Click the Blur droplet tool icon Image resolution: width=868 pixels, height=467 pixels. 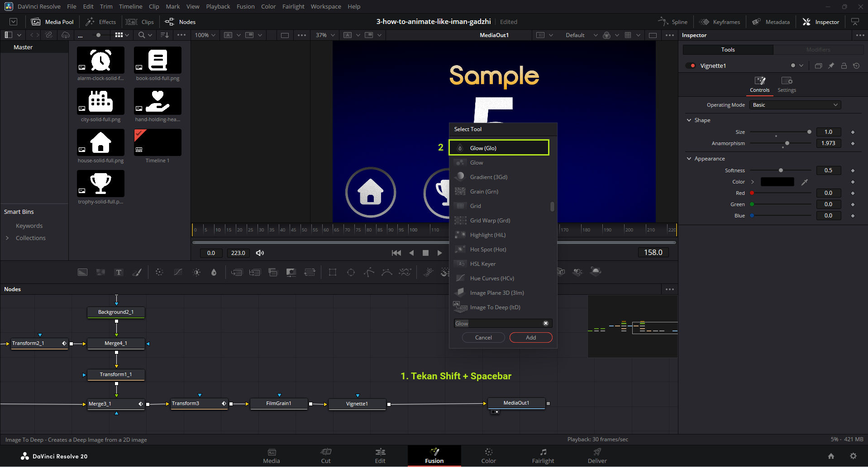[x=214, y=272]
